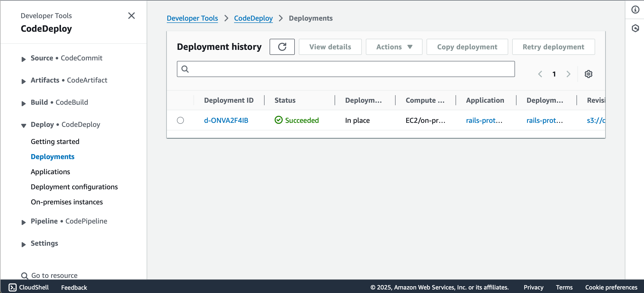Open the rails-prot application link

coord(484,120)
